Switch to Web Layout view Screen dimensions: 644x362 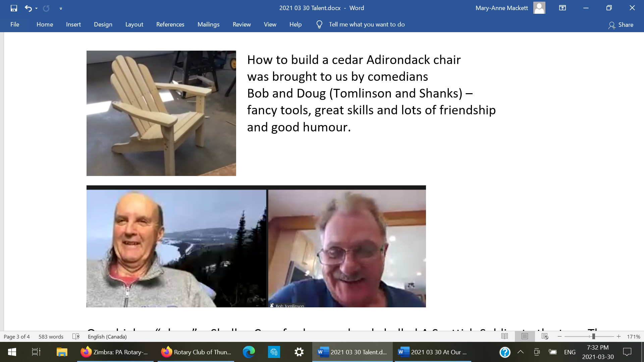[545, 336]
